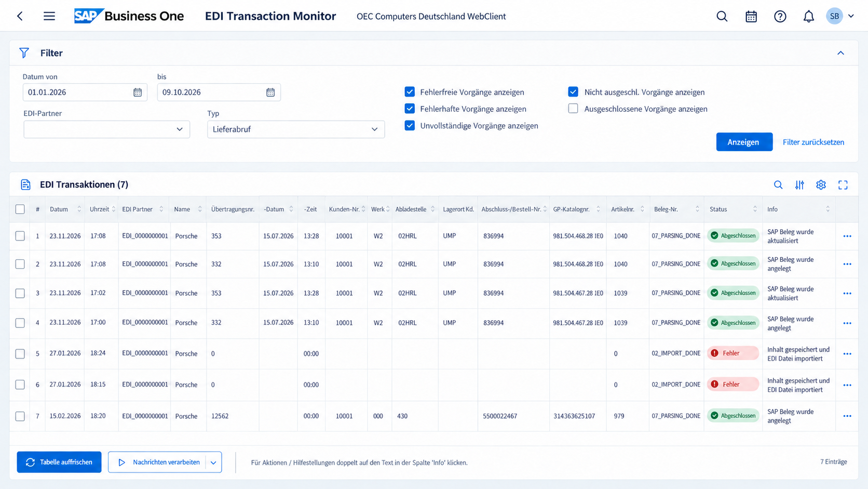The image size is (868, 489).
Task: Open the EDI-Partner dropdown
Action: pos(106,129)
